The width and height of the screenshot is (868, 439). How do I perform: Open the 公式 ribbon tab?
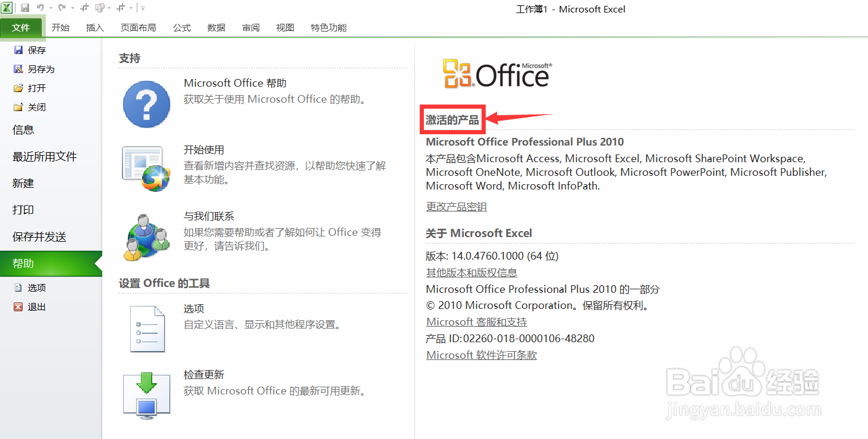(182, 27)
